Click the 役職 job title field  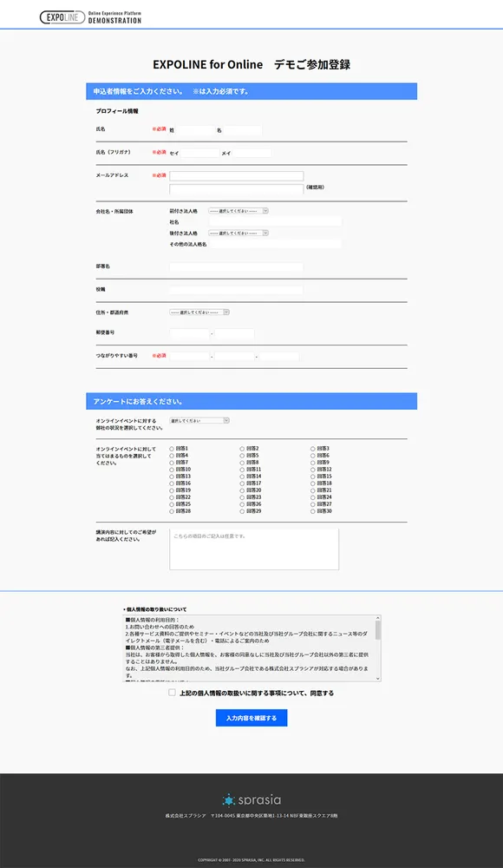236,290
